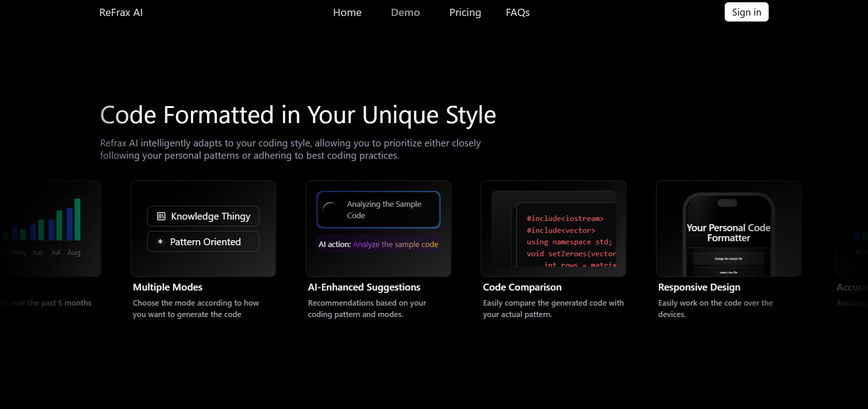Click the phone notch on the mockup
This screenshot has width=868, height=409.
(x=727, y=203)
